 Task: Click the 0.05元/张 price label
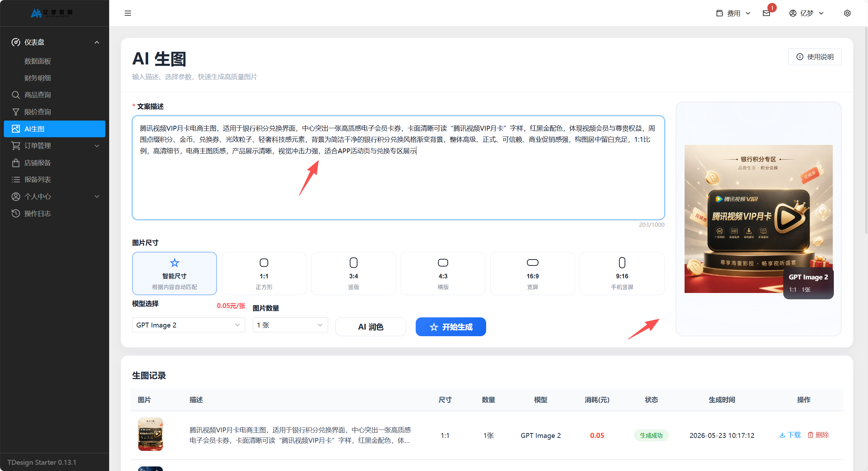click(231, 306)
